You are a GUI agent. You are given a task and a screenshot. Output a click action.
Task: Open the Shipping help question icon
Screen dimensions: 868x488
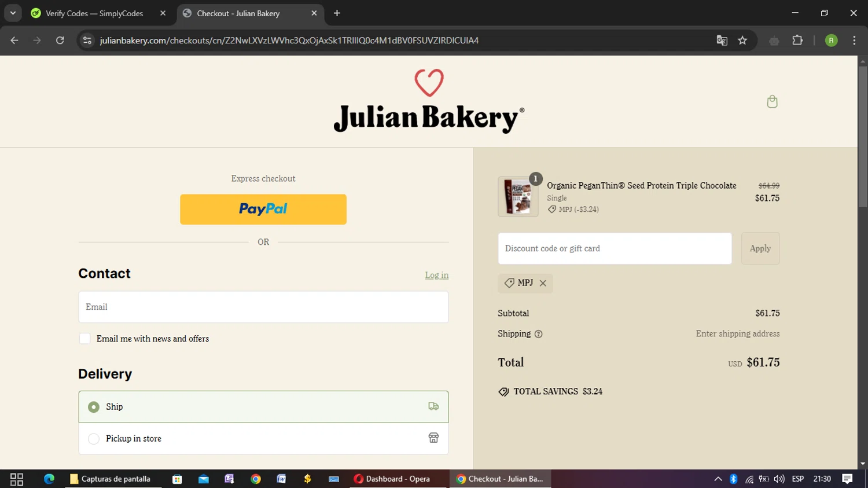538,334
